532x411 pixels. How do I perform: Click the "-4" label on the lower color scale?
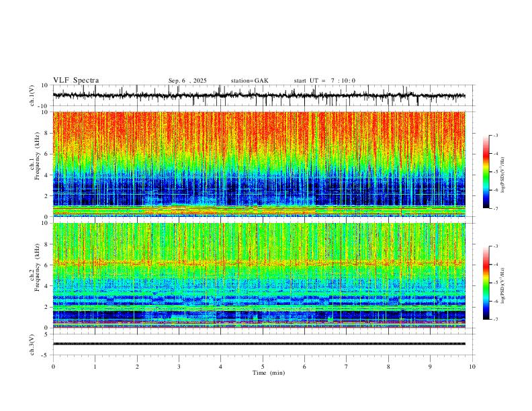pyautogui.click(x=496, y=265)
